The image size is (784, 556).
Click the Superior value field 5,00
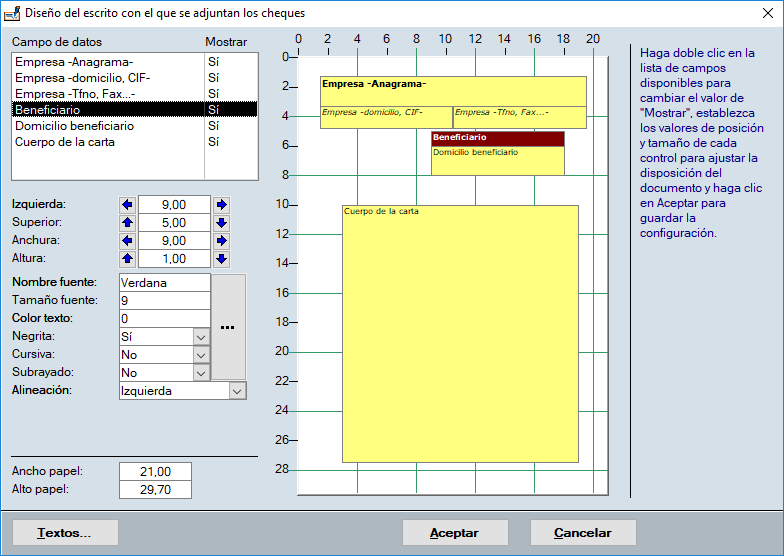tap(174, 222)
